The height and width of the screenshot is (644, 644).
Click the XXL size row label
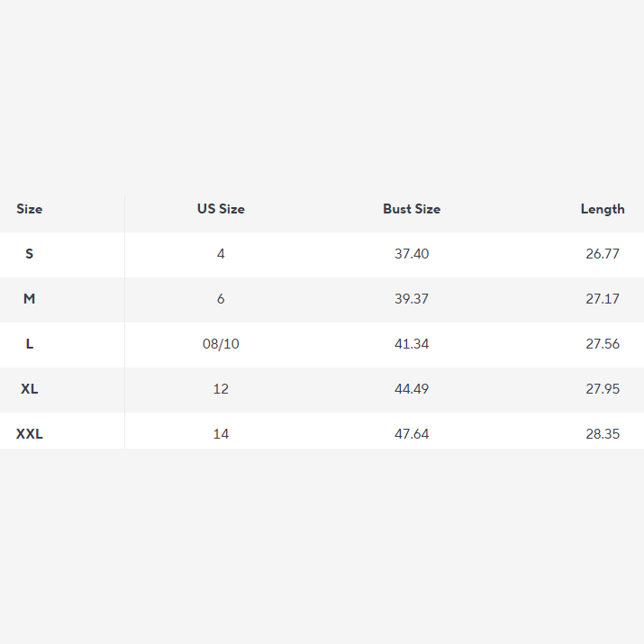[x=29, y=434]
